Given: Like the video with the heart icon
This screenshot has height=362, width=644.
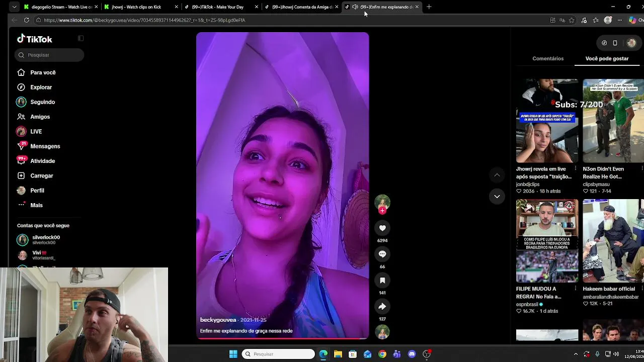Looking at the screenshot, I should pos(382,228).
